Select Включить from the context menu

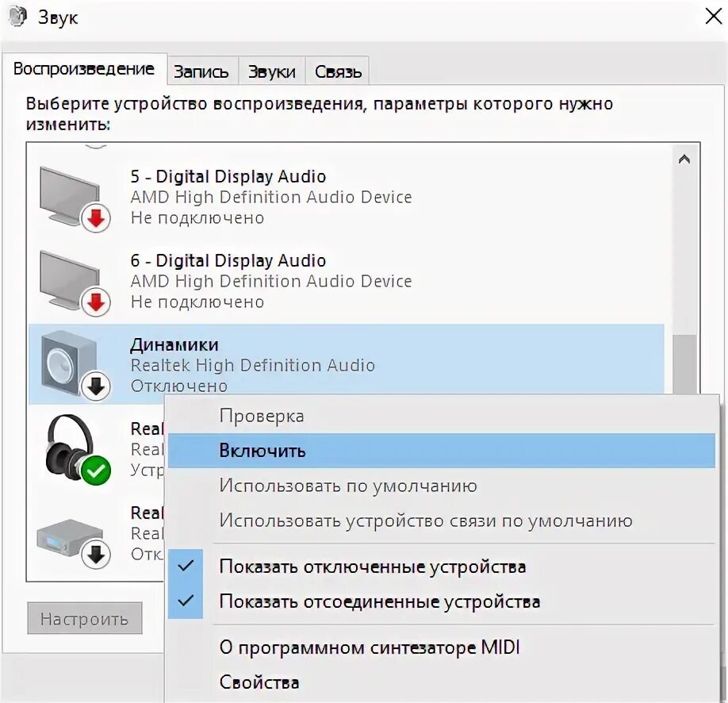tap(262, 450)
